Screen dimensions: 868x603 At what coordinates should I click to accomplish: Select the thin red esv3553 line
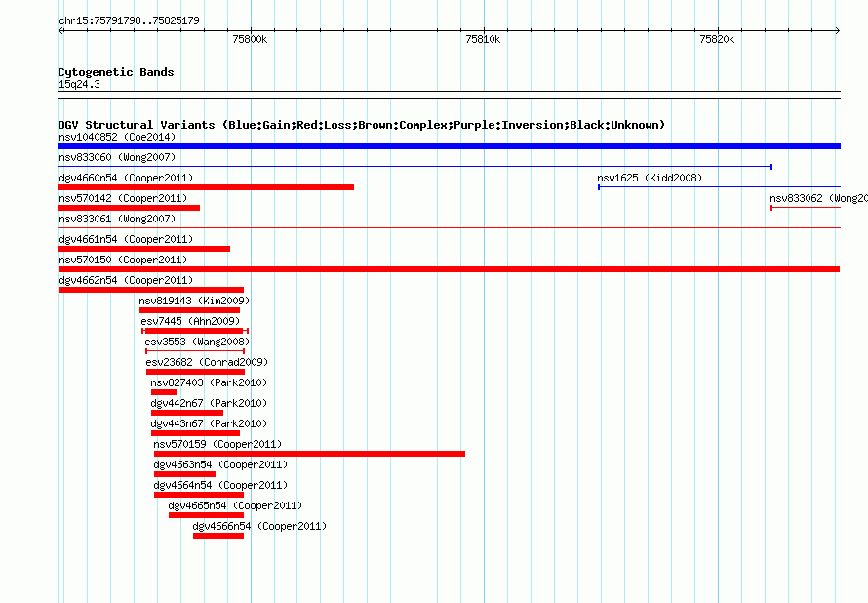pyautogui.click(x=195, y=351)
